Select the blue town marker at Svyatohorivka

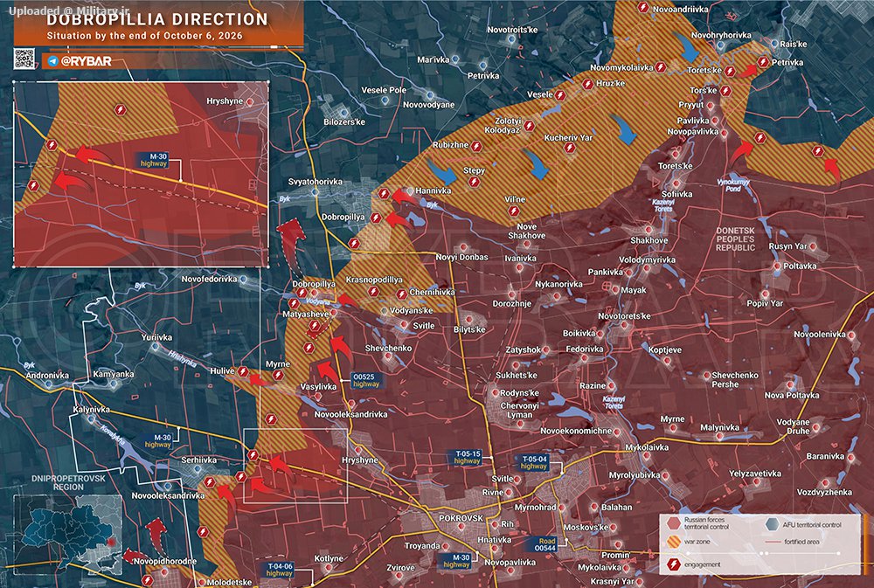click(315, 192)
